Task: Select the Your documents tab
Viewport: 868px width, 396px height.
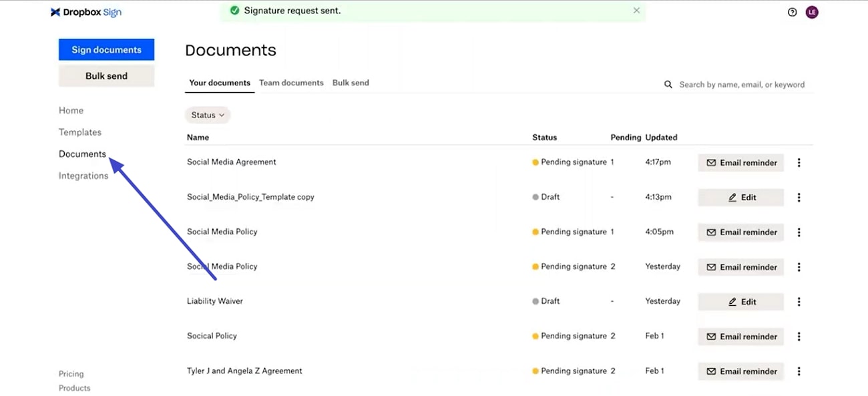Action: point(219,82)
